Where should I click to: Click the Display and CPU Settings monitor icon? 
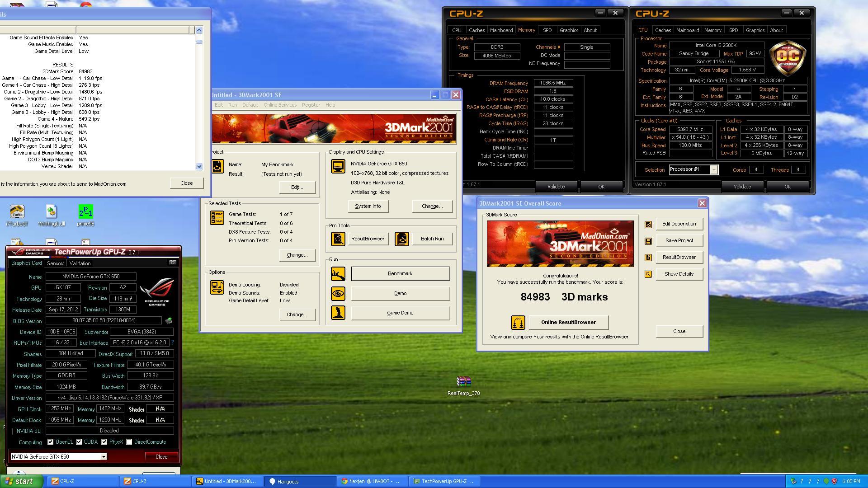[338, 166]
